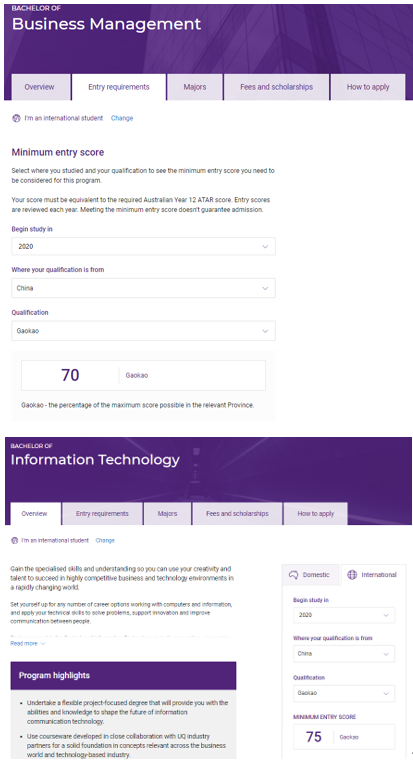This screenshot has width=413, height=765.
Task: Expand sidebar China qualification origin dropdown
Action: [x=344, y=654]
